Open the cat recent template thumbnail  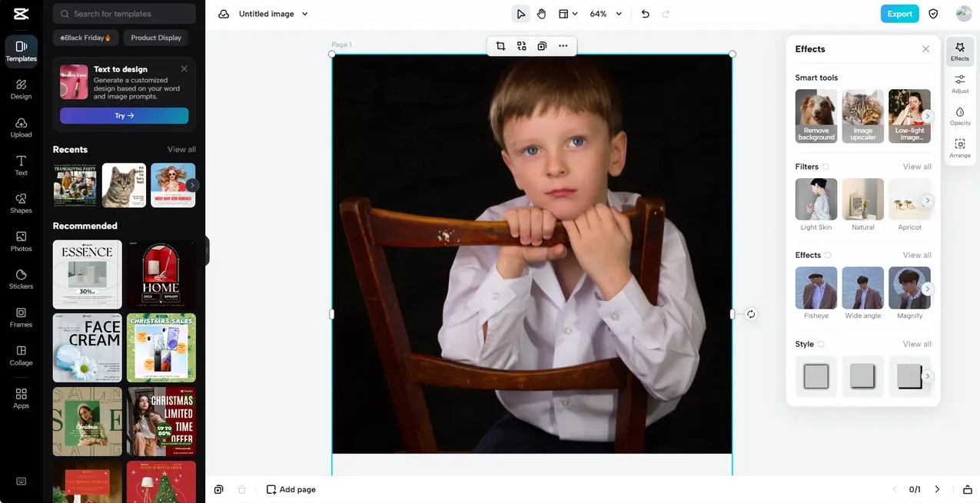[124, 185]
